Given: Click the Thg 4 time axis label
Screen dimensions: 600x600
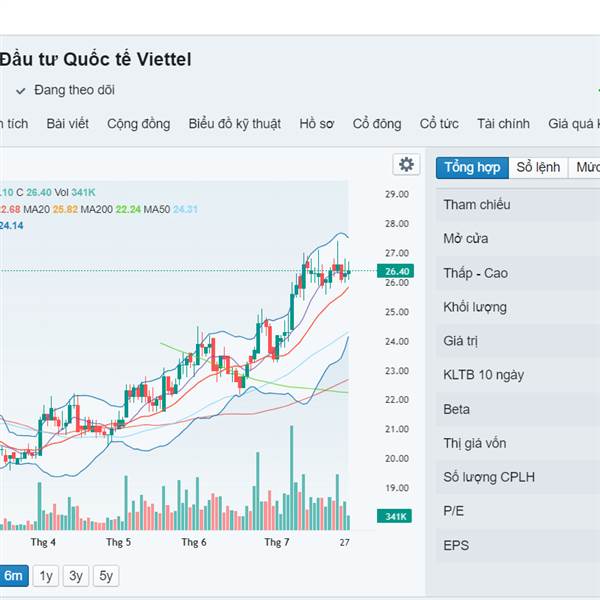Looking at the screenshot, I should point(43,542).
